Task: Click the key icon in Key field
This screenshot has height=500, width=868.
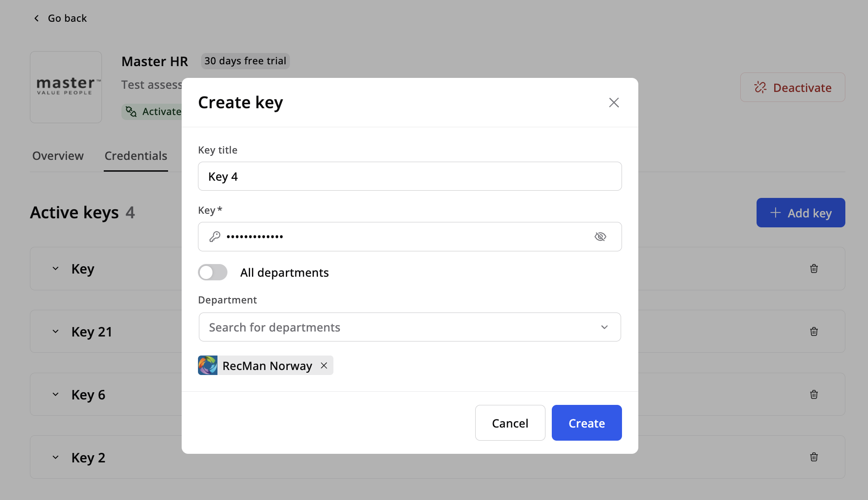Action: pyautogui.click(x=215, y=236)
